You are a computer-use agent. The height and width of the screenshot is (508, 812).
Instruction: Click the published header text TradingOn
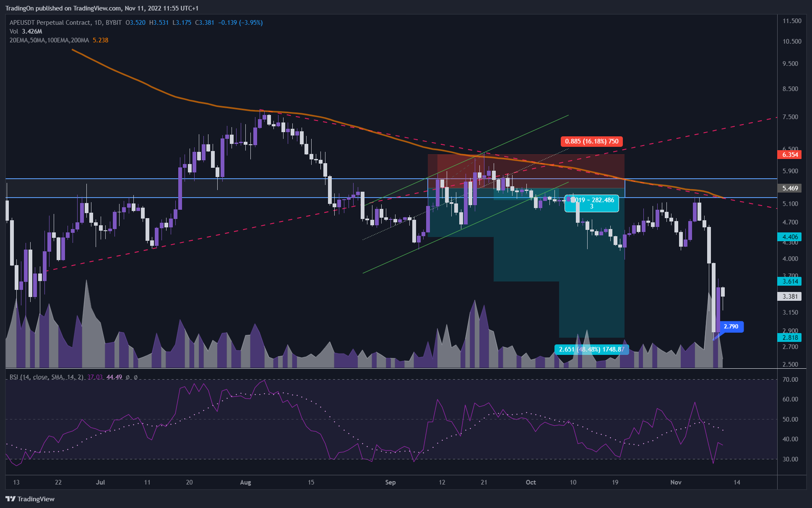[x=19, y=8]
